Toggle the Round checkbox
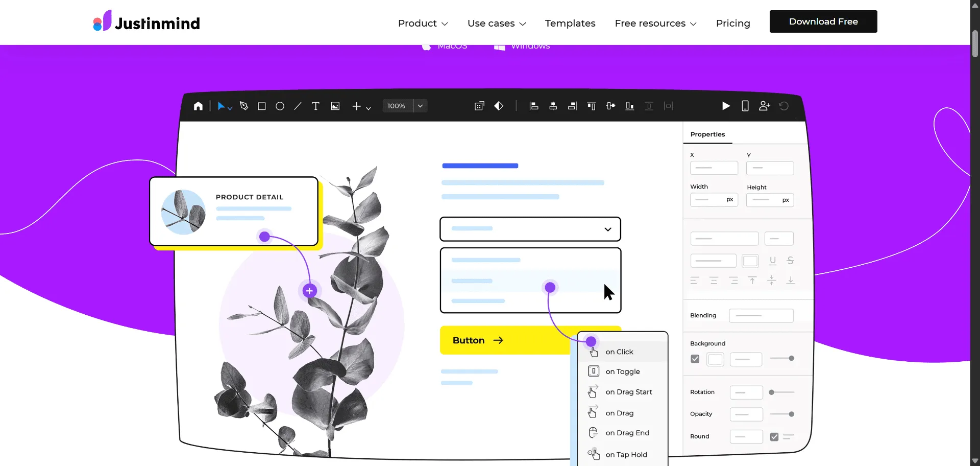 [774, 437]
